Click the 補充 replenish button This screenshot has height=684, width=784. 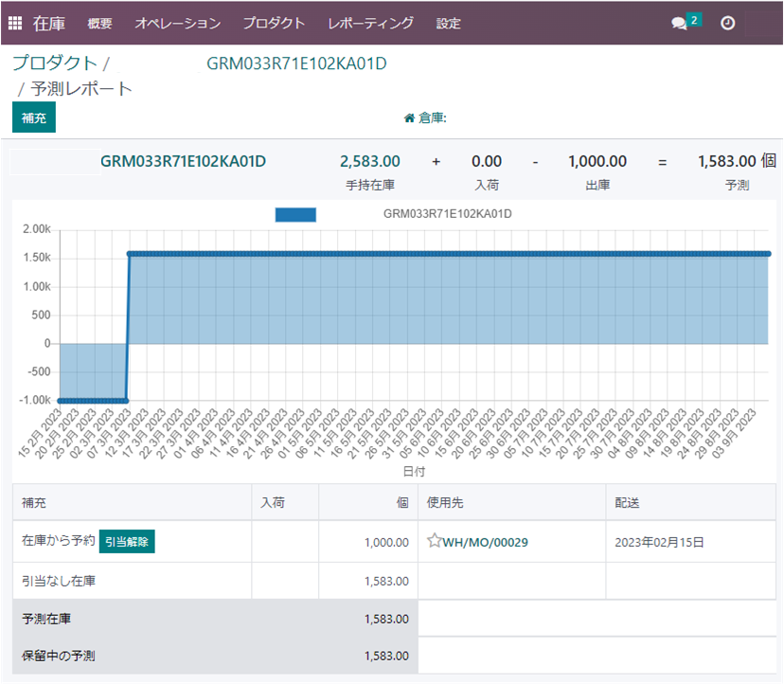coord(33,117)
